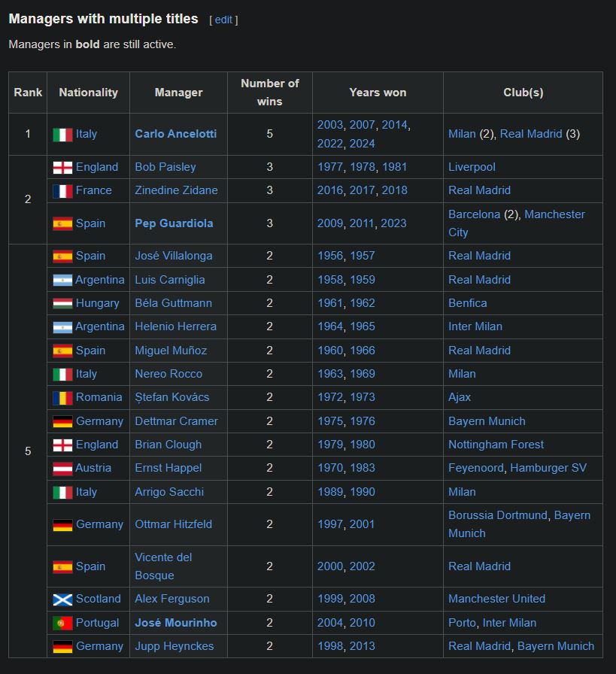Click the edit link beside section heading
The image size is (616, 674).
point(223,20)
